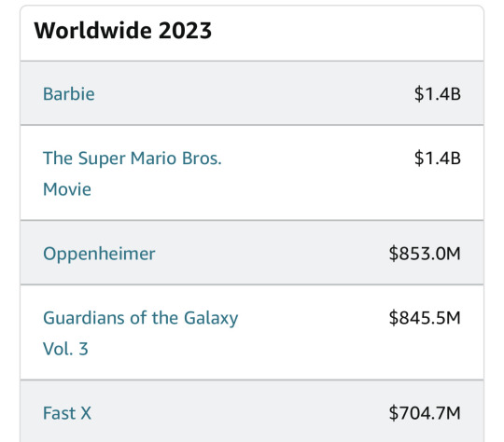This screenshot has height=442, width=504.
Task: Select the $845.5M Guardians gross
Action: click(425, 318)
